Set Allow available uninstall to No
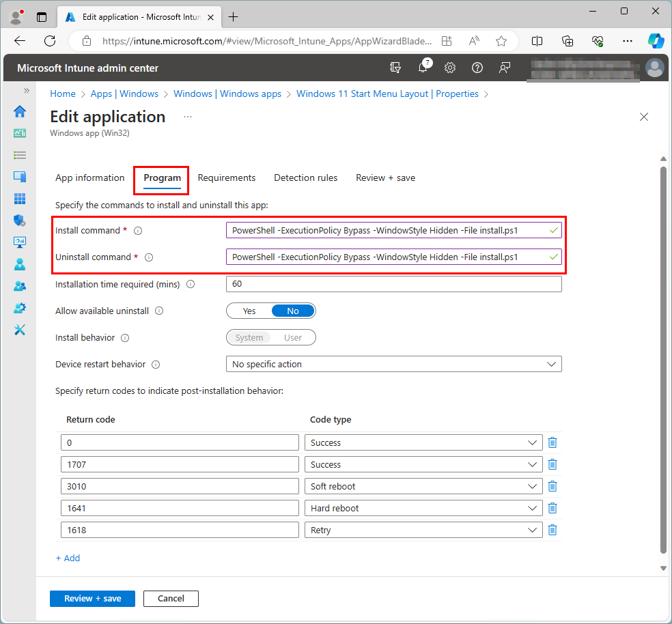This screenshot has height=624, width=672. point(293,311)
